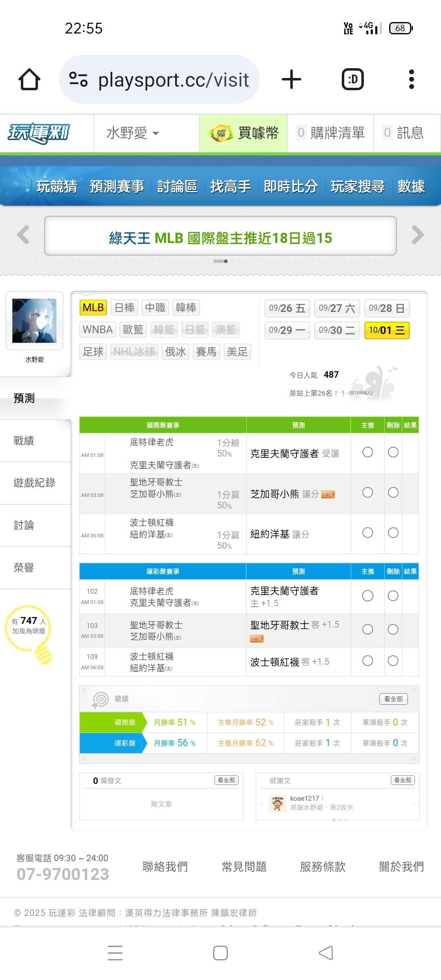This screenshot has height=980, width=441.
Task: Show the next banner announcement
Action: point(417,235)
